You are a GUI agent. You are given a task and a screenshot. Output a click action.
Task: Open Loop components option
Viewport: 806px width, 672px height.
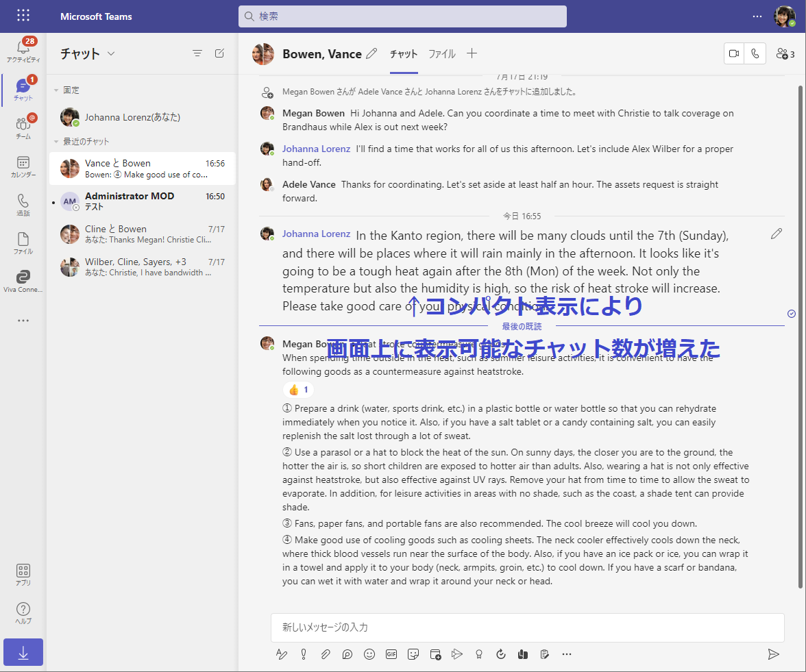tap(347, 654)
